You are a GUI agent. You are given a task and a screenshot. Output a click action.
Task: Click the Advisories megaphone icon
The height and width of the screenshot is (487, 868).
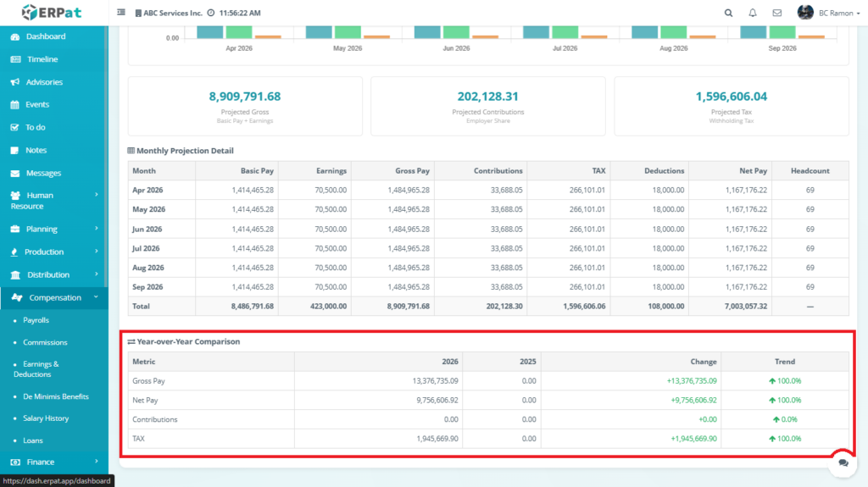tap(15, 82)
